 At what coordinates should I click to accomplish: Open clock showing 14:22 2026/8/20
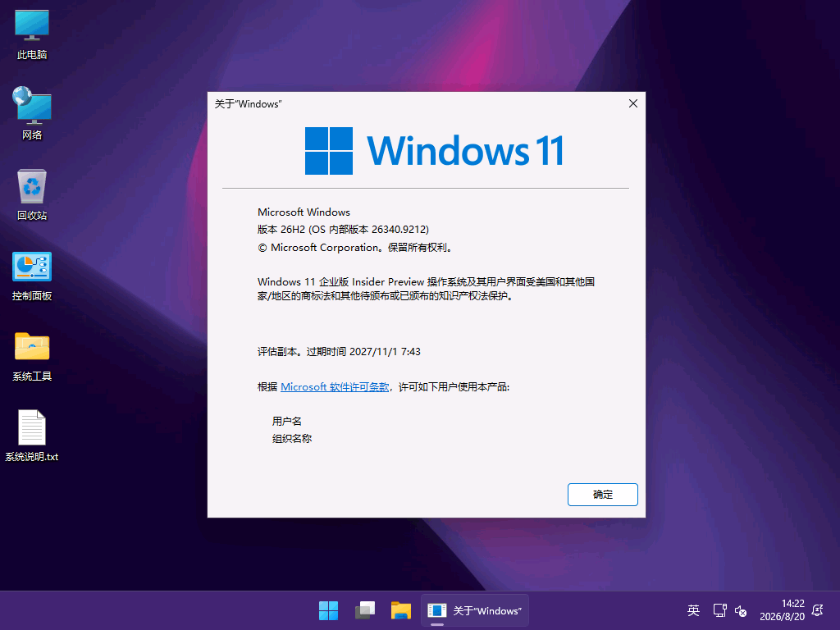tap(782, 610)
